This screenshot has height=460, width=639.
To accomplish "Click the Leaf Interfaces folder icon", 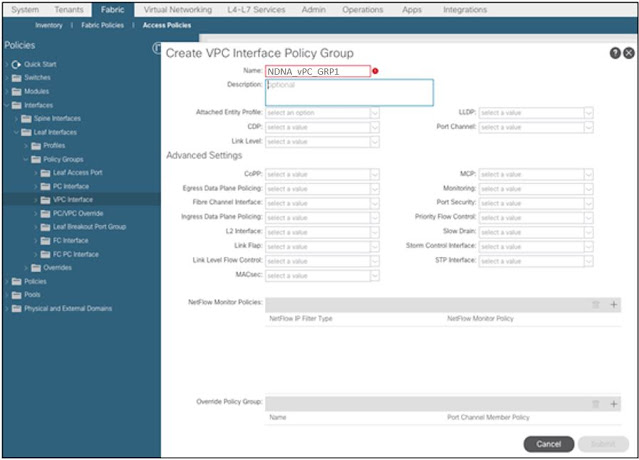I will click(x=26, y=132).
